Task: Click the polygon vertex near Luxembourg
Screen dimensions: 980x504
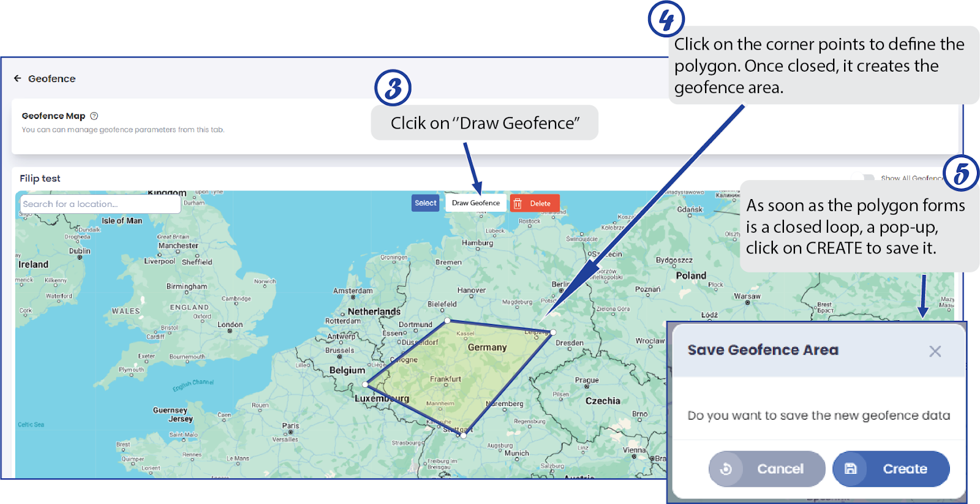Action: click(366, 385)
